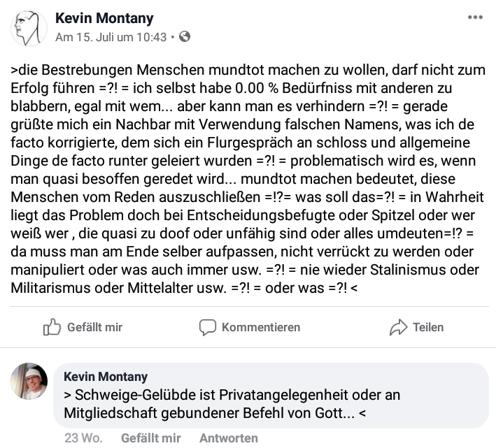Click the globe public visibility icon

[185, 36]
